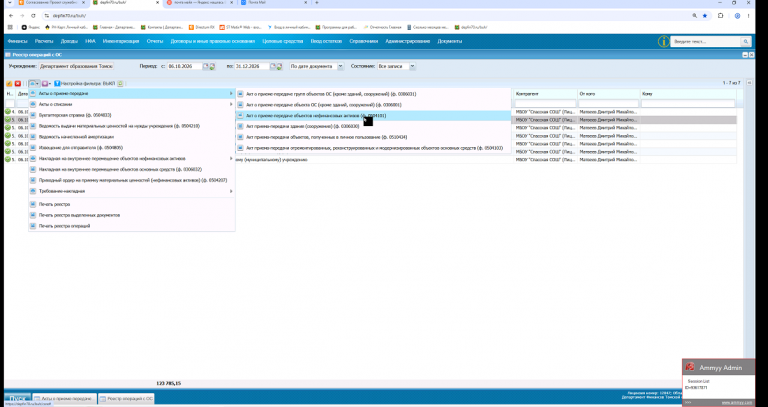Click the red delete icon in toolbar
This screenshot has height=407, width=768.
18,84
